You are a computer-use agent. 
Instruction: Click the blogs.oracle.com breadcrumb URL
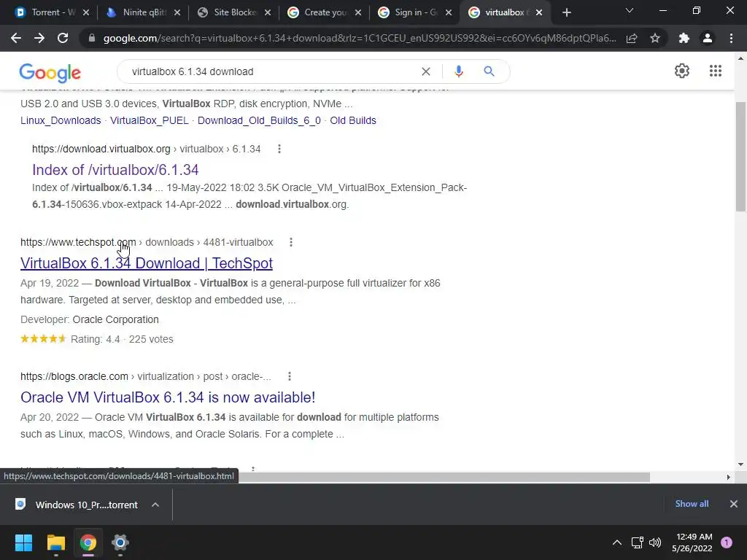pyautogui.click(x=145, y=377)
